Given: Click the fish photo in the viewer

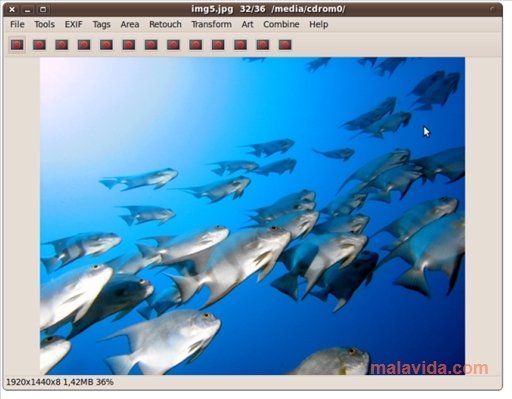Looking at the screenshot, I should pos(252,216).
